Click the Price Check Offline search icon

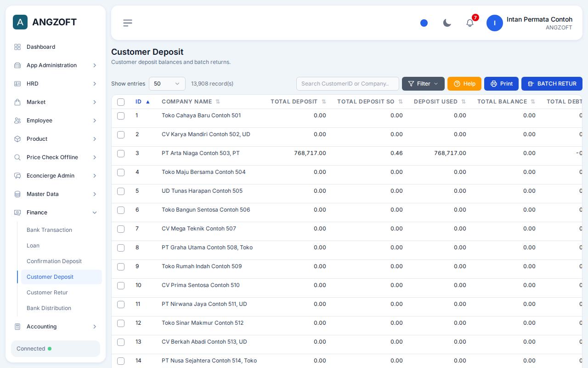(17, 157)
